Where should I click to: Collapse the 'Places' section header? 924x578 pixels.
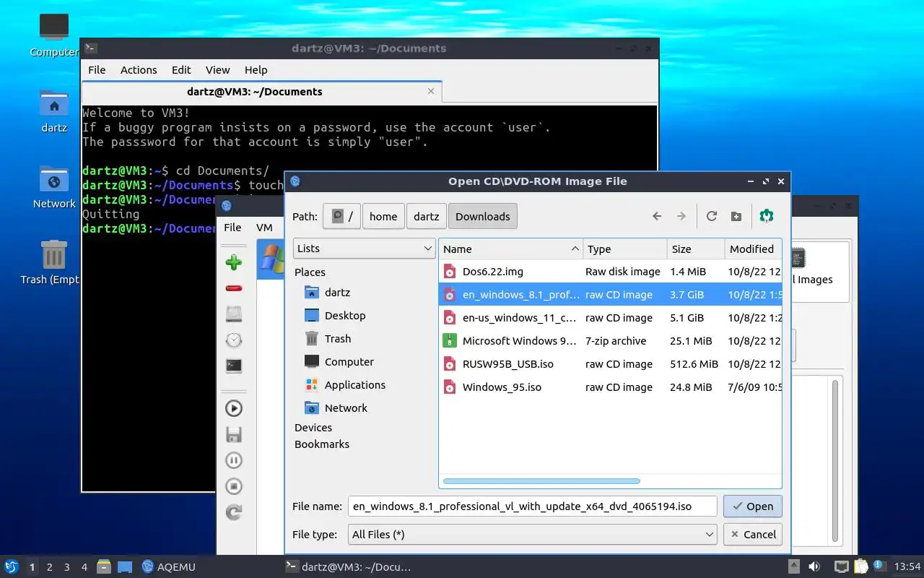coord(310,272)
